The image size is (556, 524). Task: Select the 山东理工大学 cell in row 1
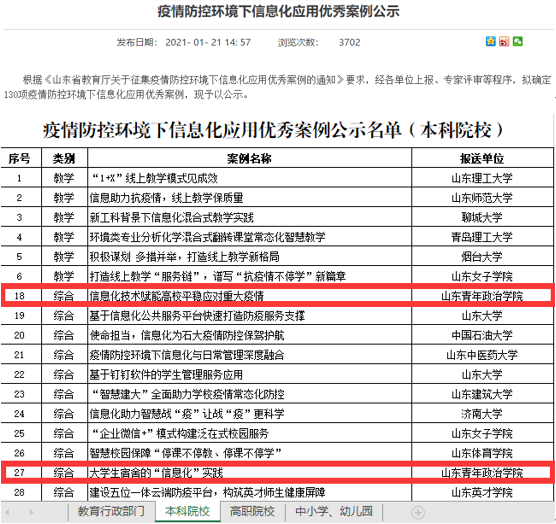pos(482,178)
